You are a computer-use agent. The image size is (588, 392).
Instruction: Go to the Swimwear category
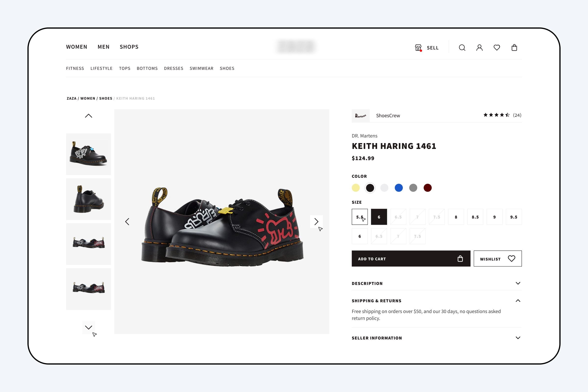click(x=201, y=68)
